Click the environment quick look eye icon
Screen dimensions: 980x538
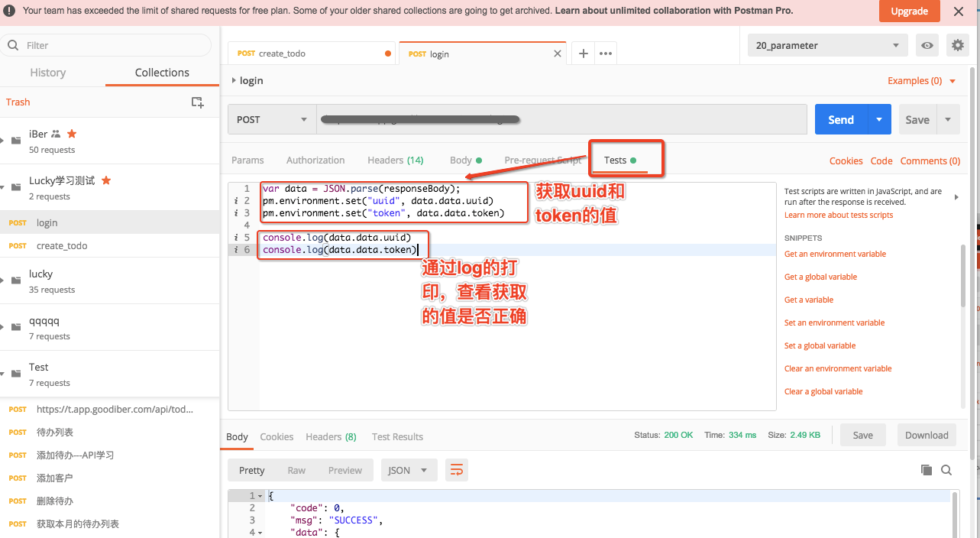click(927, 45)
